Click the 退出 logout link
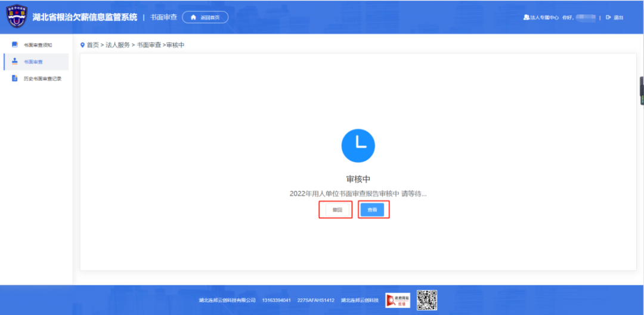 [x=618, y=17]
